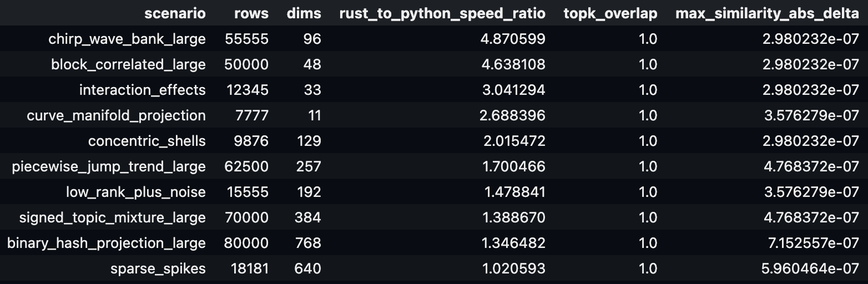Click the rows column header
Image resolution: width=868 pixels, height=284 pixels.
[x=251, y=13]
